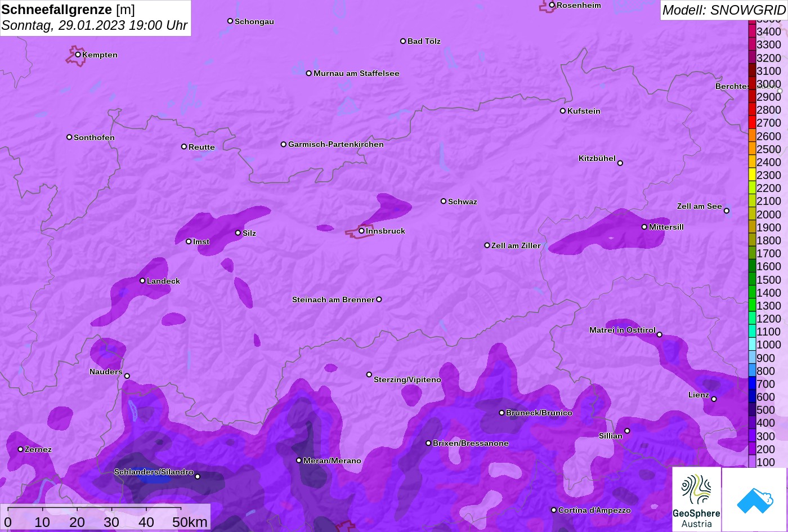The image size is (788, 532).
Task: Click the 'Kitzbühel' label
Action: [597, 158]
